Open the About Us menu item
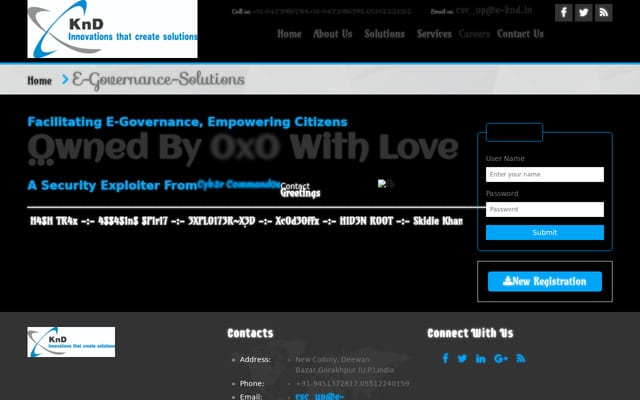 click(333, 34)
